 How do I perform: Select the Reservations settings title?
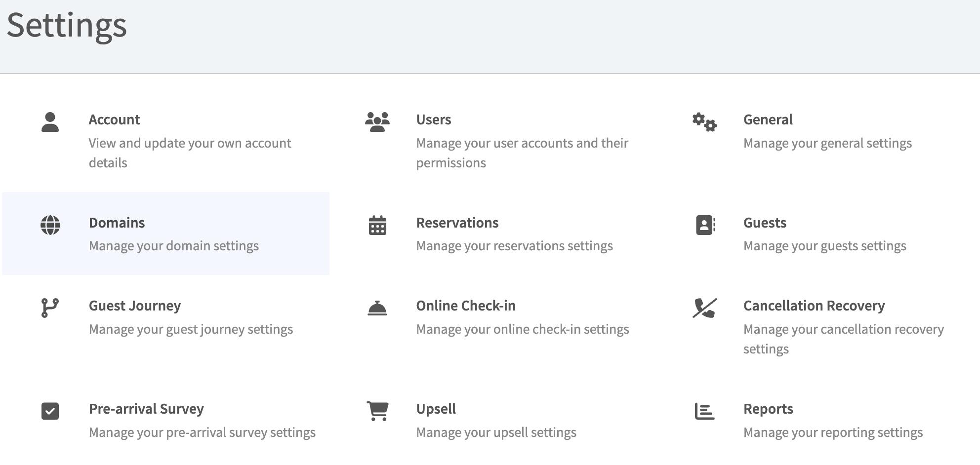coord(457,223)
